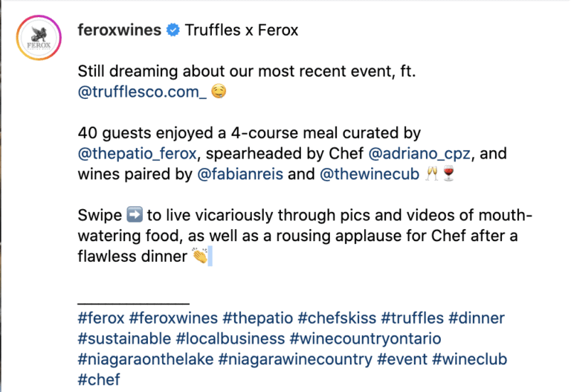The height and width of the screenshot is (392, 571).
Task: Visit the @thepatio_ferox profile link
Action: 138,153
